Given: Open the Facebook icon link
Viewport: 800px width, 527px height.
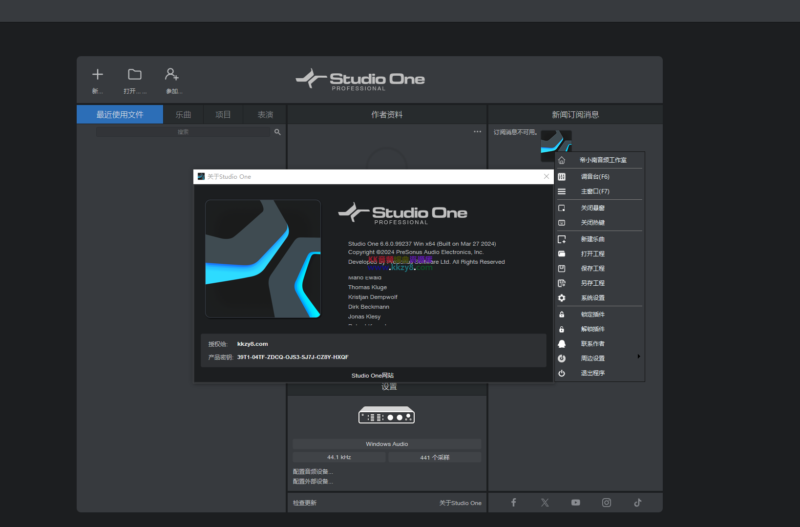Looking at the screenshot, I should [x=513, y=502].
